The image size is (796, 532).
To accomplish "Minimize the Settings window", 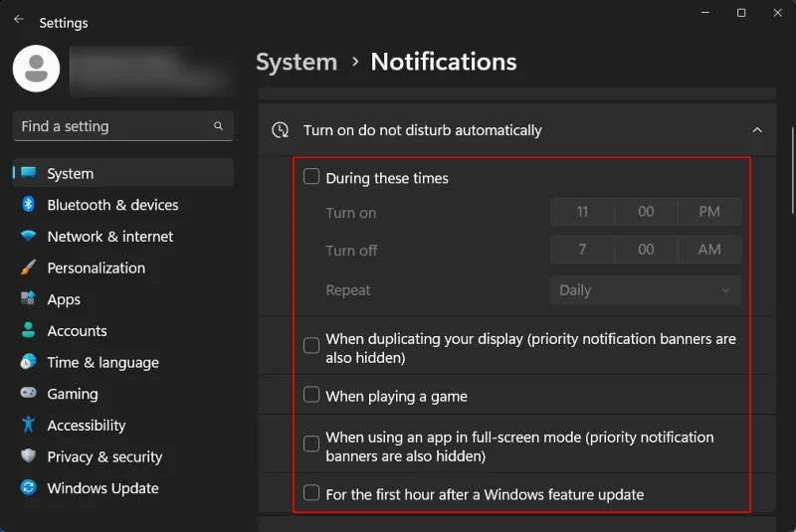I will (x=705, y=12).
